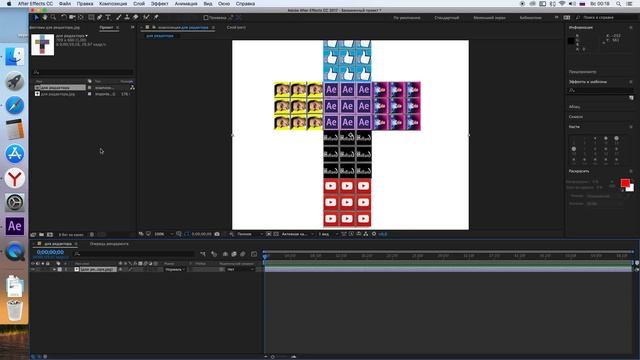
Task: Open the Композиция menu
Action: coord(113,4)
